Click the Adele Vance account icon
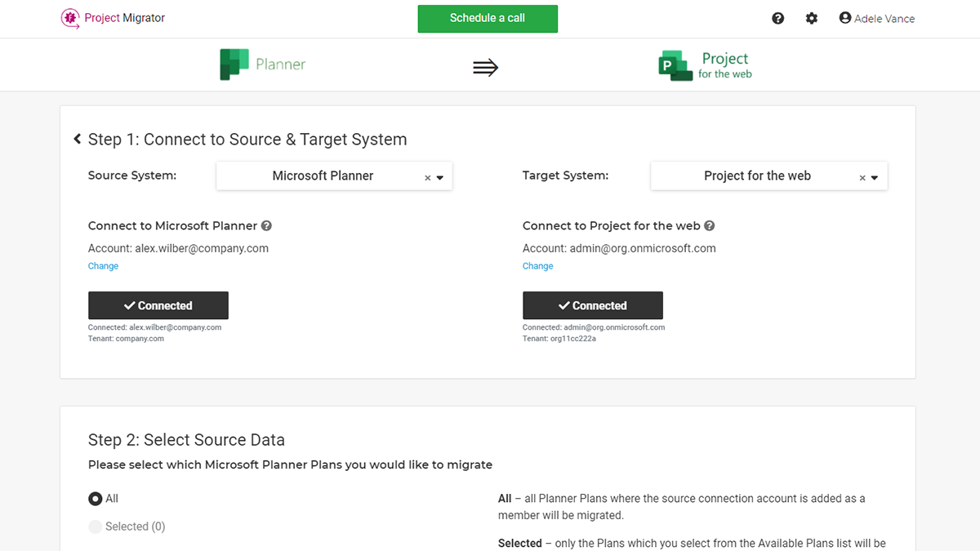 (845, 17)
